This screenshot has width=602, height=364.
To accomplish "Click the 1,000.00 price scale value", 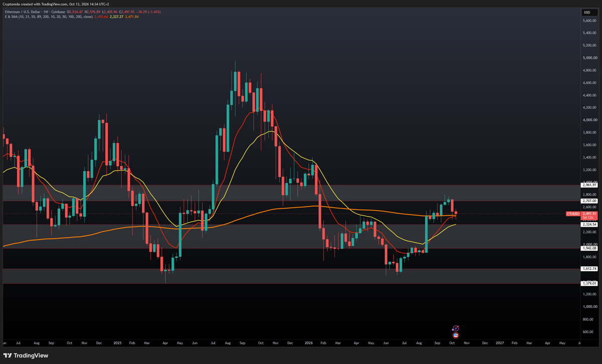I will click(589, 307).
